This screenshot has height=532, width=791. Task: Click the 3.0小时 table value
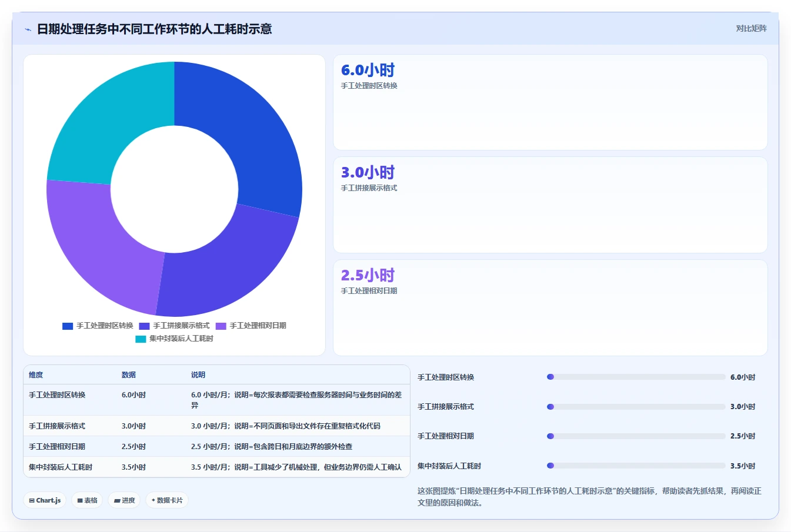pos(133,426)
